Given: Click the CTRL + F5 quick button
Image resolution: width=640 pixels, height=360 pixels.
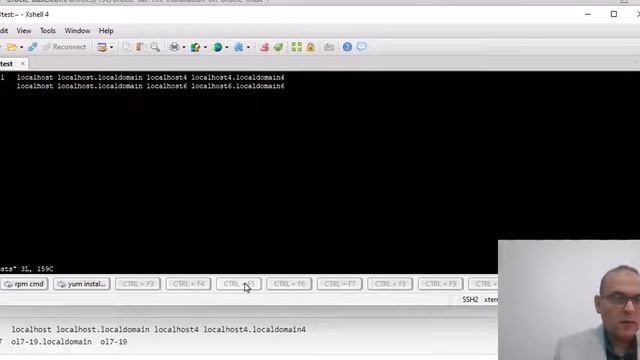Looking at the screenshot, I should point(239,284).
